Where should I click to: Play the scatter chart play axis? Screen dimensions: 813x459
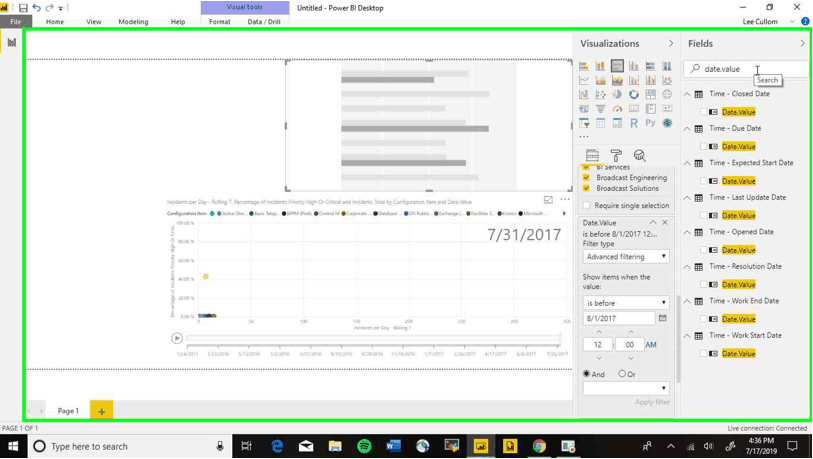click(x=177, y=338)
